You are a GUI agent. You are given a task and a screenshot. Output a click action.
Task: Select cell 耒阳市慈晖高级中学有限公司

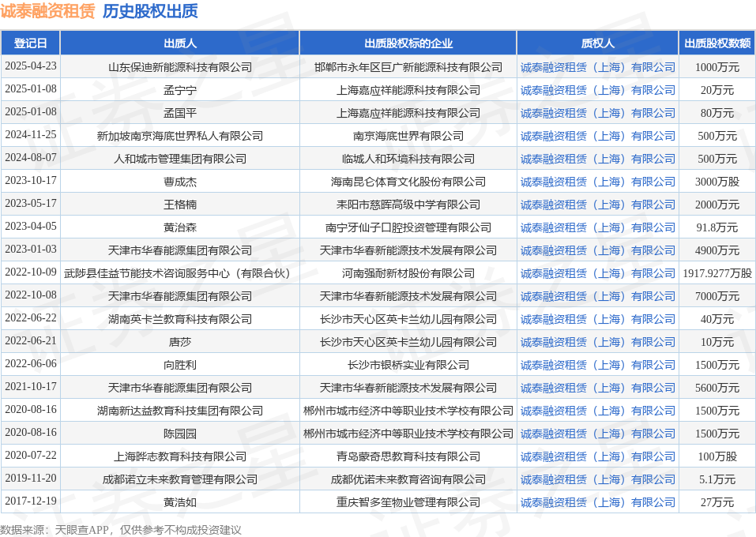pyautogui.click(x=408, y=205)
